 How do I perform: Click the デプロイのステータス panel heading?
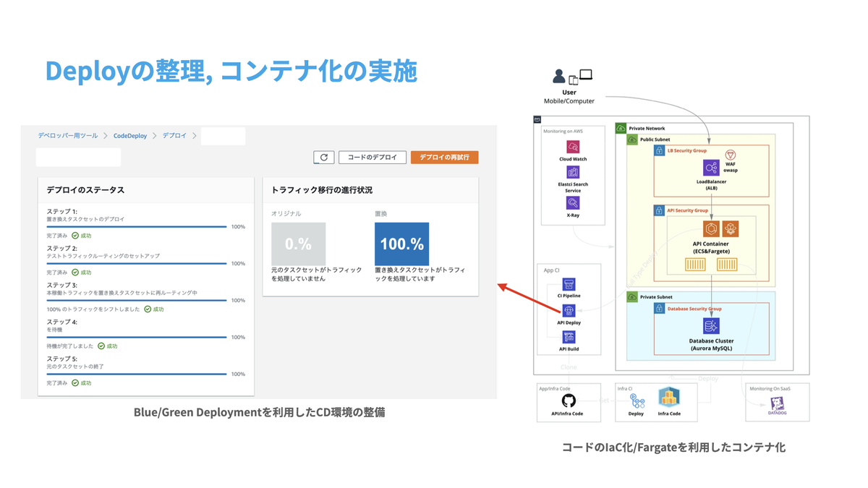coord(85,190)
